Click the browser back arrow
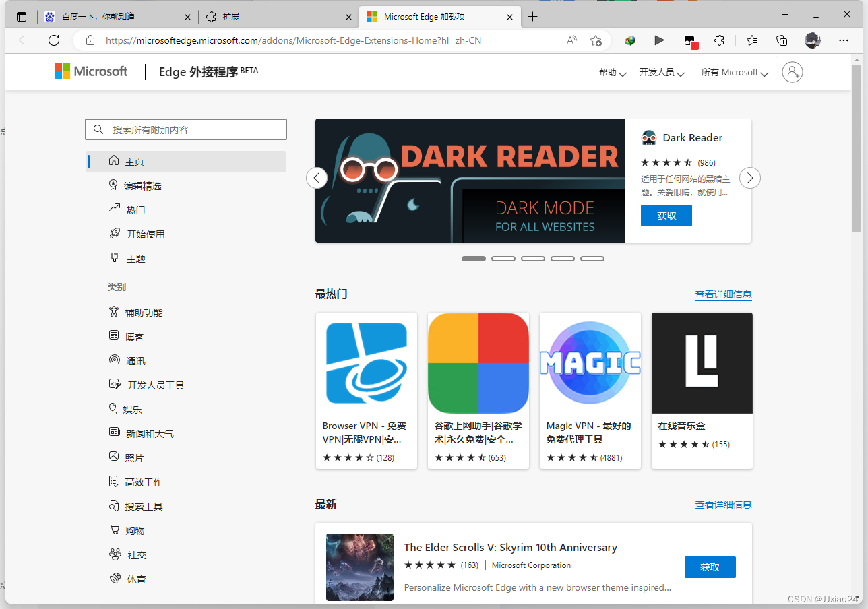 click(x=24, y=40)
